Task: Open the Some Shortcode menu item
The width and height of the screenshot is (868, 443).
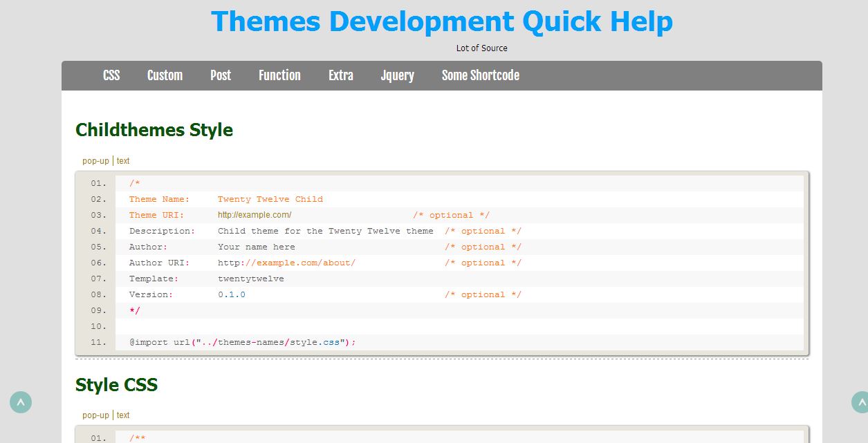Action: click(481, 75)
